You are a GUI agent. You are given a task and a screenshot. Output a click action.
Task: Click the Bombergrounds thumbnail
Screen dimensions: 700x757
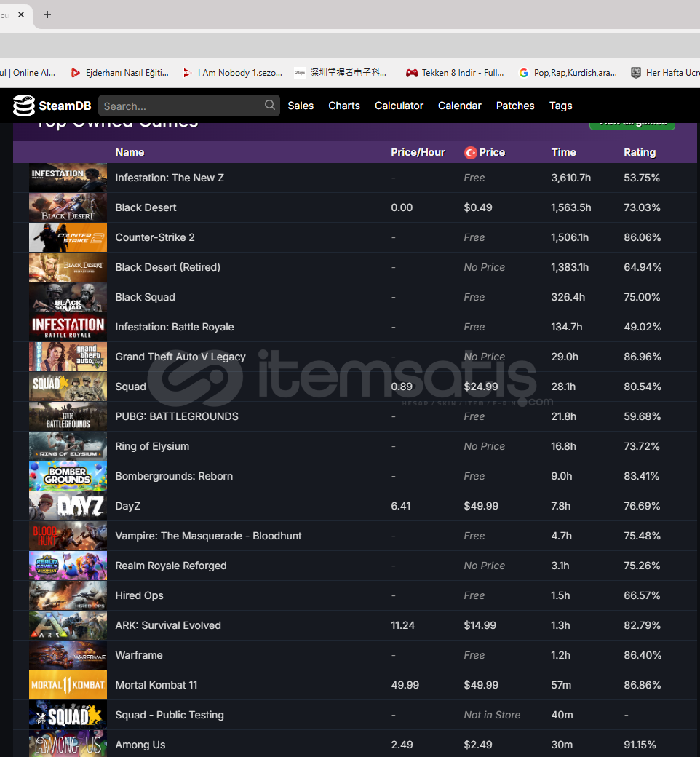[x=68, y=476]
